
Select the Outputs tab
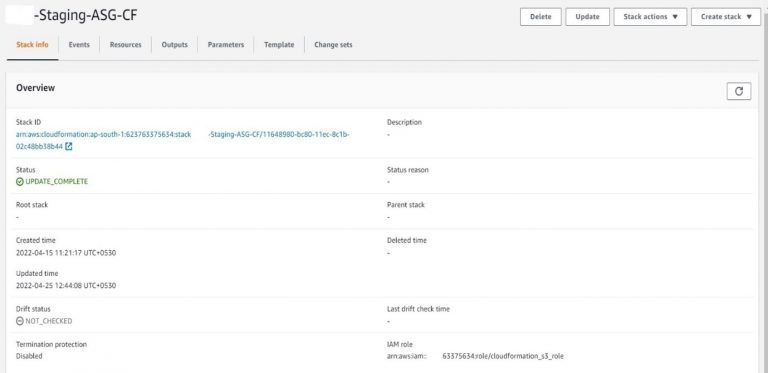174,45
